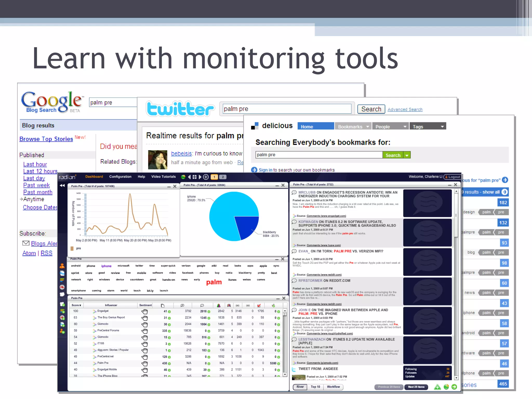Image resolution: width=532 pixels, height=399 pixels.
Task: Click the next page arrow in Radian6 top bar
Action: (x=200, y=177)
